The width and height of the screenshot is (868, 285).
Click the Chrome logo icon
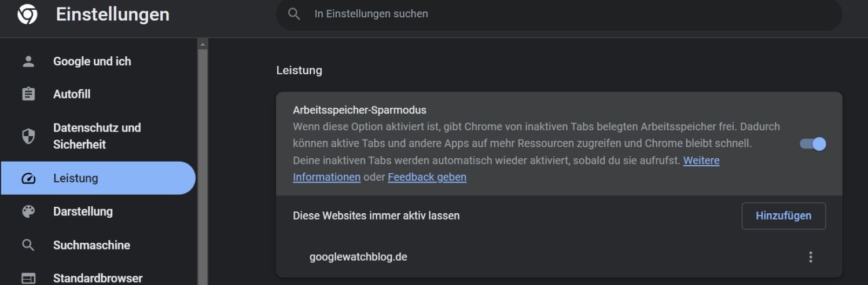[27, 14]
